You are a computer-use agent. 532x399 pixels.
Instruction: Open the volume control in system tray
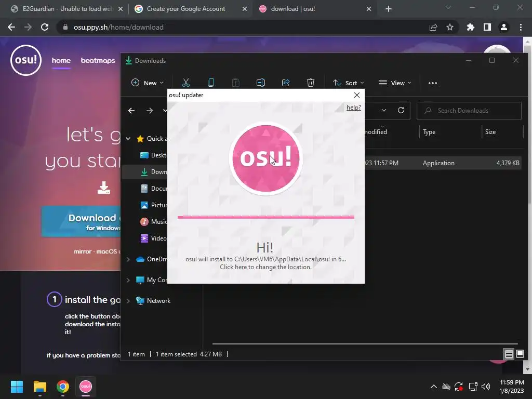[486, 387]
